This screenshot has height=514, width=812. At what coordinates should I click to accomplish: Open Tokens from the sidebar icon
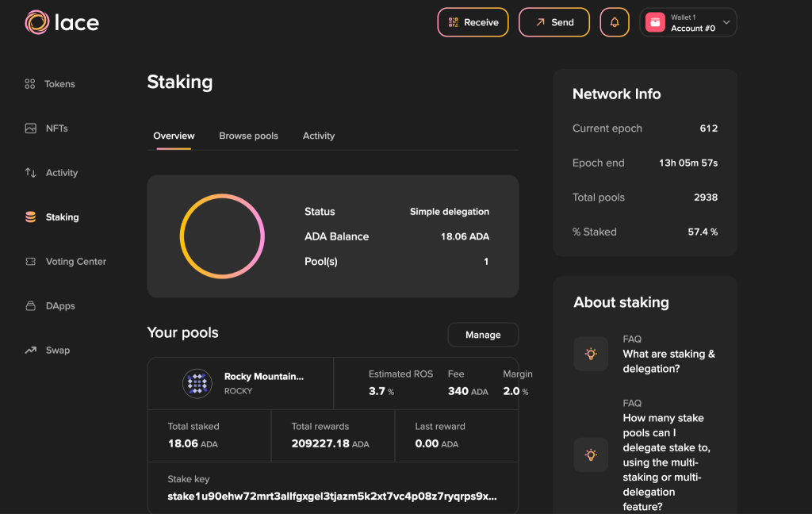click(x=30, y=84)
